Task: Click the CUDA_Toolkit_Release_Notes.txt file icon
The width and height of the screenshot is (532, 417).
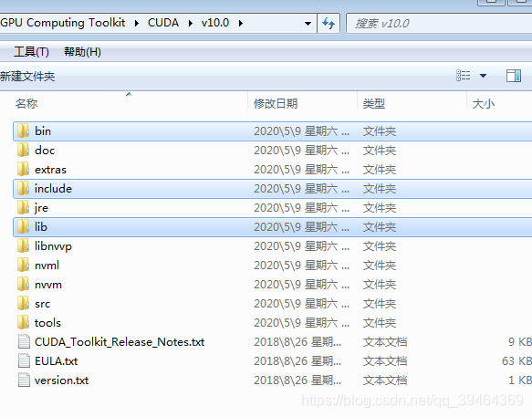Action: pos(24,341)
